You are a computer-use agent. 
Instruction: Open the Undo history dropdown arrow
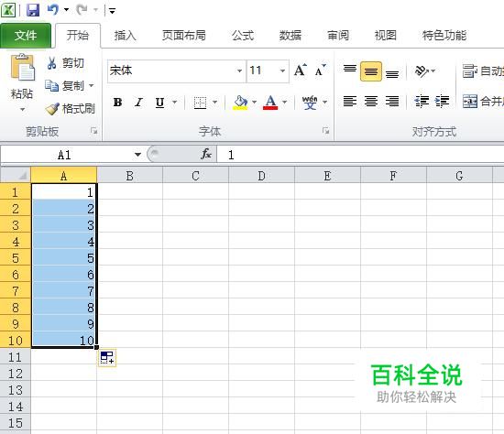point(67,10)
